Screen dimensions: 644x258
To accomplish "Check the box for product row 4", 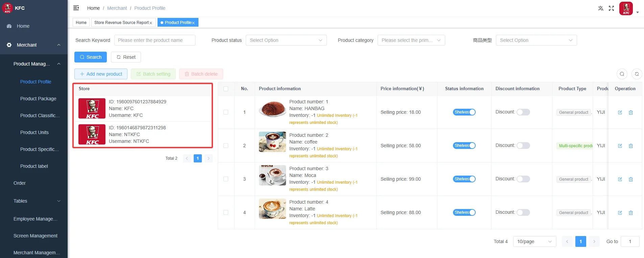I will 226,212.
